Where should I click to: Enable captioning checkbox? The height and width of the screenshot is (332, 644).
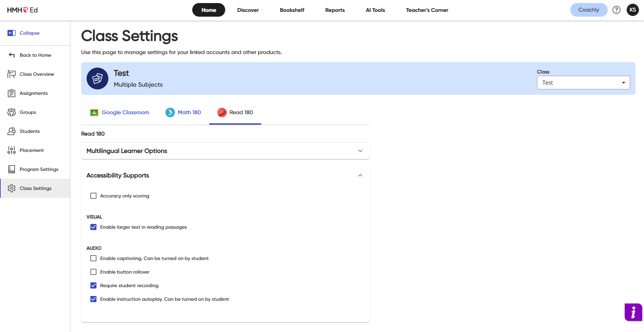93,258
